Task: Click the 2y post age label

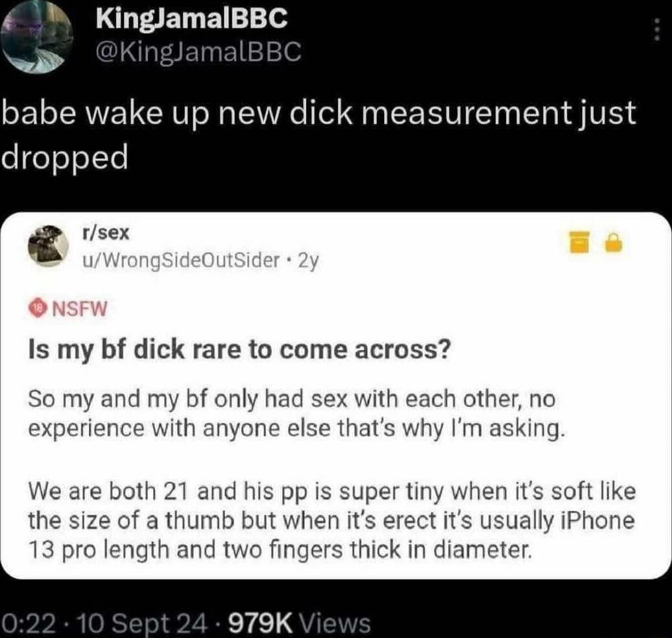Action: click(x=308, y=260)
